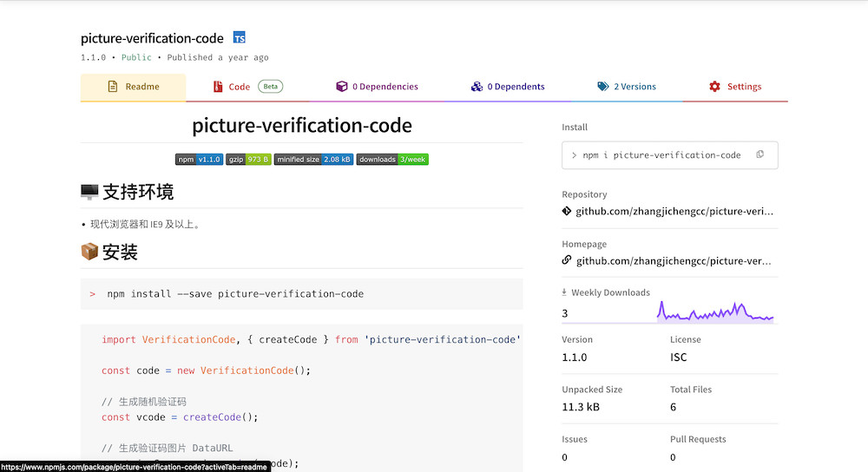
Task: Click the downloads 3/week badge
Action: click(392, 160)
